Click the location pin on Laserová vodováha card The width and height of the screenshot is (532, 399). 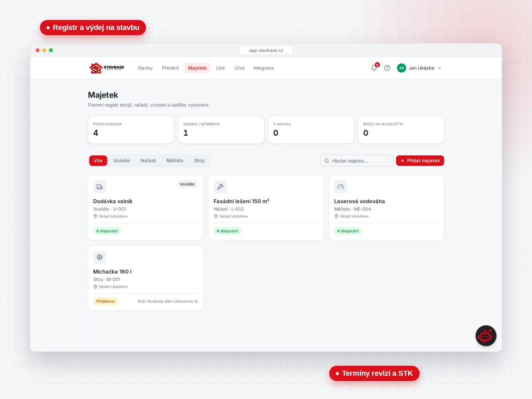(x=336, y=216)
